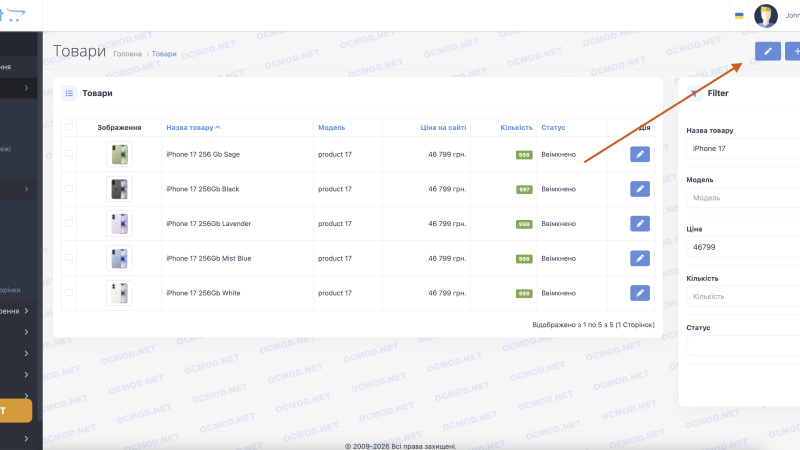The width and height of the screenshot is (800, 450).
Task: Check the iPhone 17 256Gb Lavender row
Action: tap(69, 223)
